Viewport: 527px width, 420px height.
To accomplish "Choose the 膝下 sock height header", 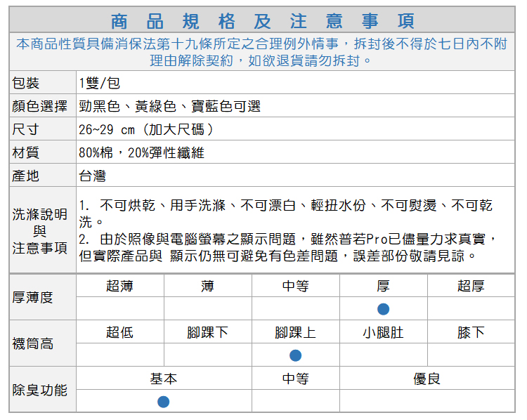I will coord(470,332).
